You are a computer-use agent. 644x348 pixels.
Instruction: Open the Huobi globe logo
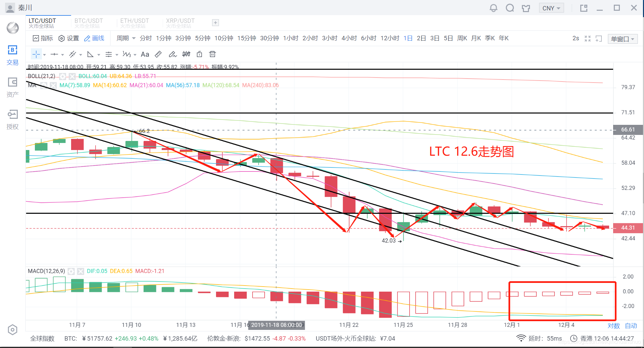tap(13, 28)
